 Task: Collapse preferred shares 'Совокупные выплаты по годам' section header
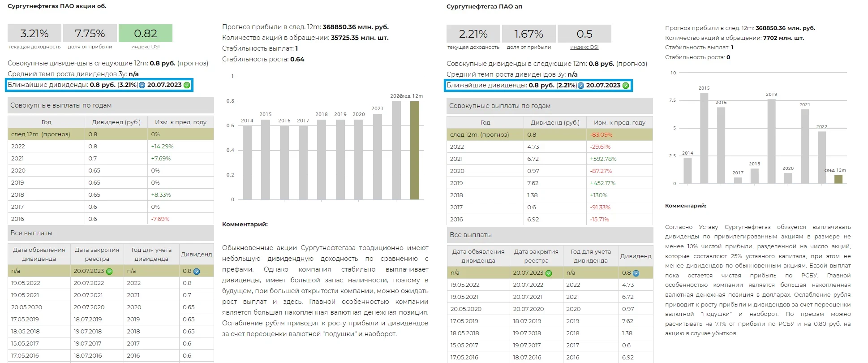pos(550,106)
